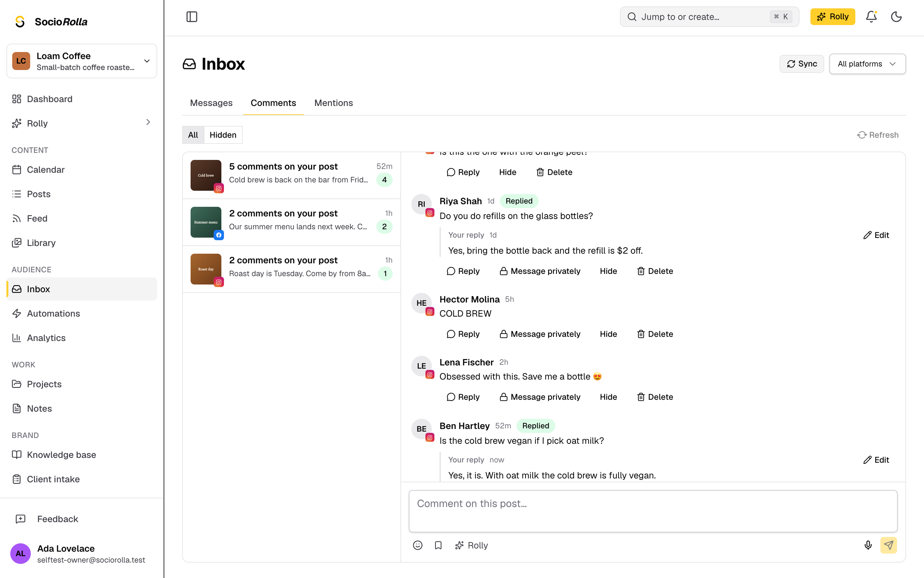Switch to the Comments tab
Screen dimensions: 924x578
[273, 103]
